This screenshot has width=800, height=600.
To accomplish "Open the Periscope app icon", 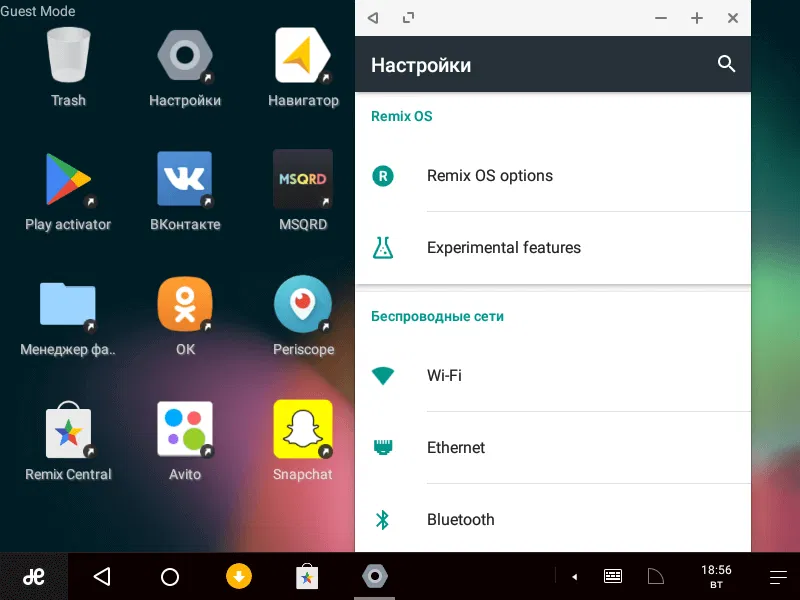I will (x=303, y=304).
